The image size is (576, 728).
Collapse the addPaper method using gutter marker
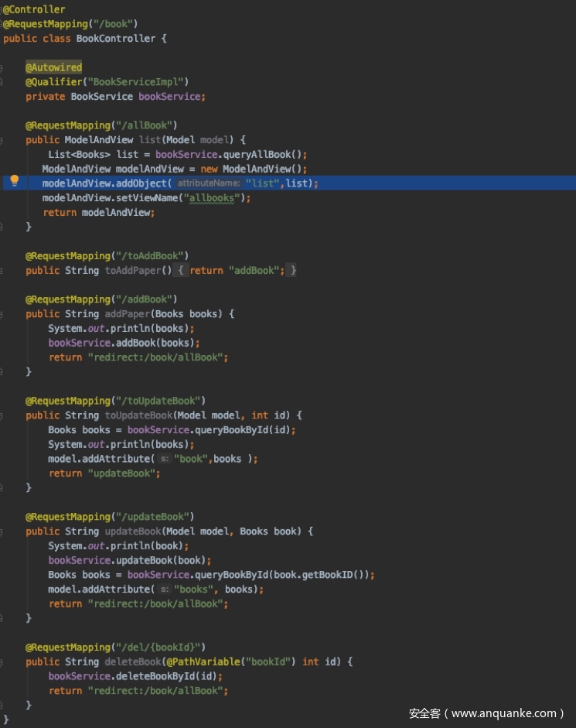pos(2,314)
